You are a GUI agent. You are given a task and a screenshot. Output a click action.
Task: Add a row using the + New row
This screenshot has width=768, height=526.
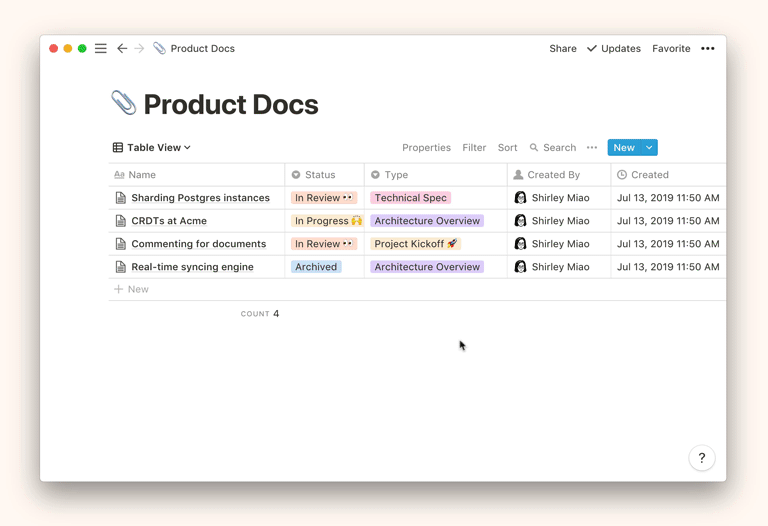[131, 289]
